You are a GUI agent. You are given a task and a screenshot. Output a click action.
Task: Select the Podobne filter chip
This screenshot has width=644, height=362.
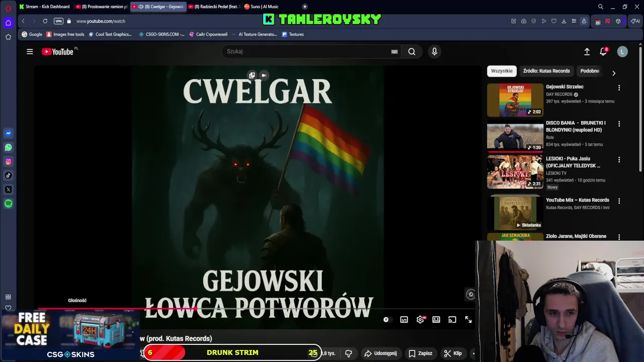tap(590, 71)
